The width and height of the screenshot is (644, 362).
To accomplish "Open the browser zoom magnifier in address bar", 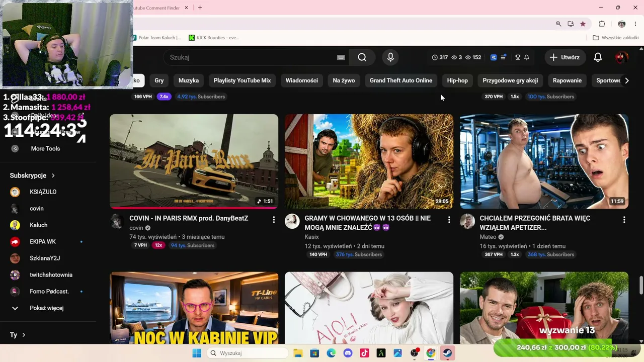I will 558,24.
